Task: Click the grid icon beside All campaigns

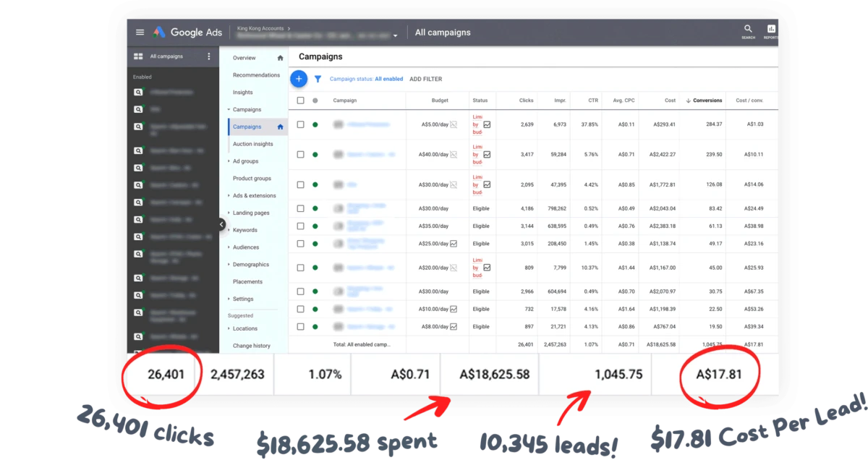Action: tap(137, 56)
